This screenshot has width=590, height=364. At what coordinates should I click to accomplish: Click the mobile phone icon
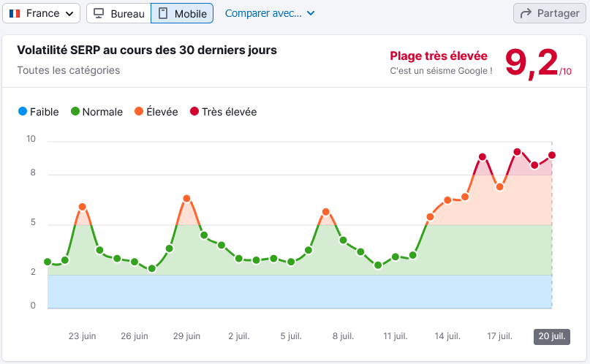click(x=163, y=14)
